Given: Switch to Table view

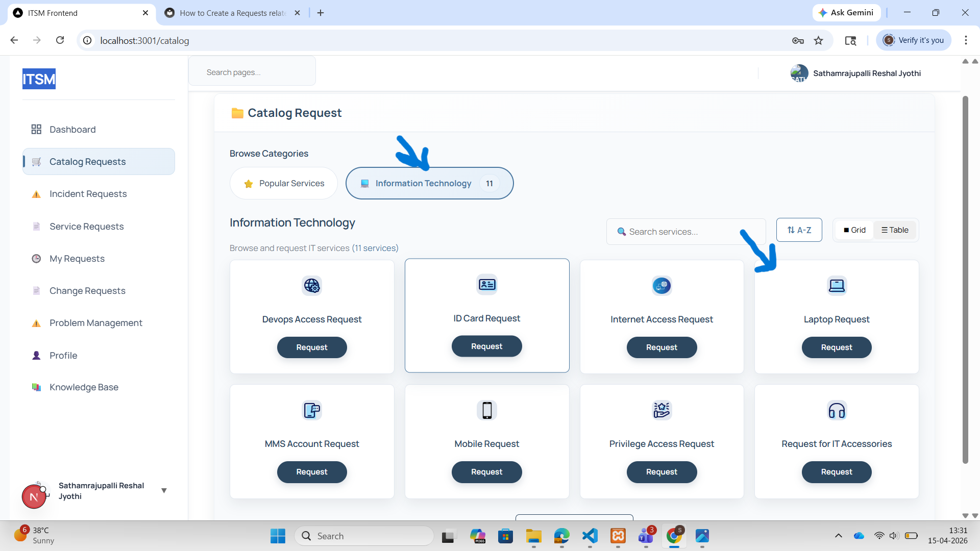Looking at the screenshot, I should [x=895, y=230].
